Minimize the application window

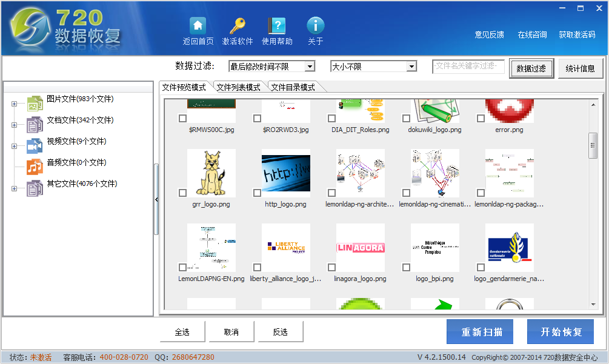click(x=562, y=8)
